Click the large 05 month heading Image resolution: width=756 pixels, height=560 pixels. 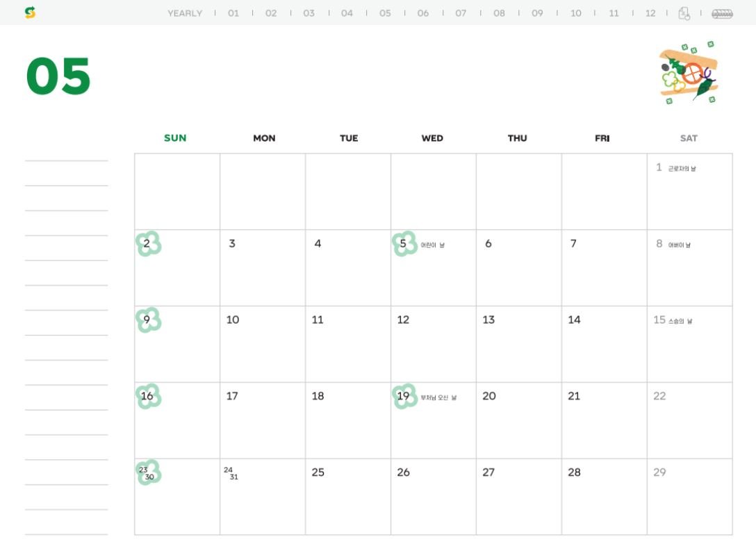pyautogui.click(x=58, y=76)
